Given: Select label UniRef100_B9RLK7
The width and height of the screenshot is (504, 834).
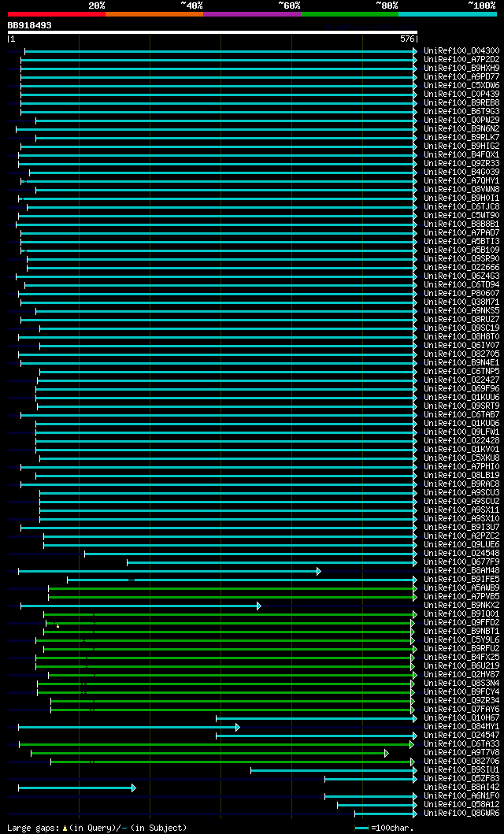Looking at the screenshot, I should [x=461, y=138].
